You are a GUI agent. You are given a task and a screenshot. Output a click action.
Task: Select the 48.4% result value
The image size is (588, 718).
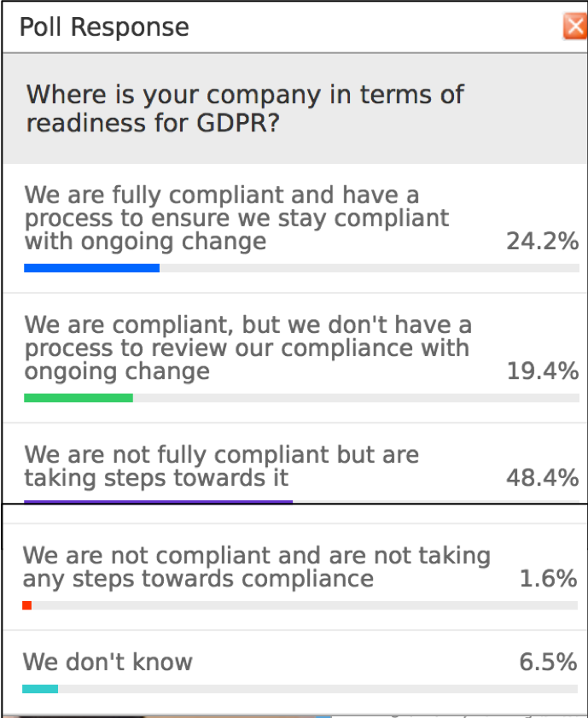coord(542,477)
